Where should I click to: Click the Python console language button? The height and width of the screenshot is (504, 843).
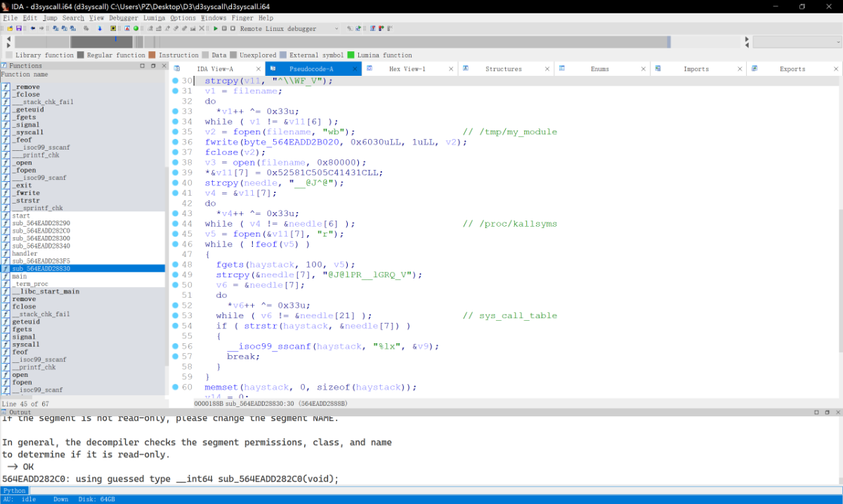click(14, 491)
